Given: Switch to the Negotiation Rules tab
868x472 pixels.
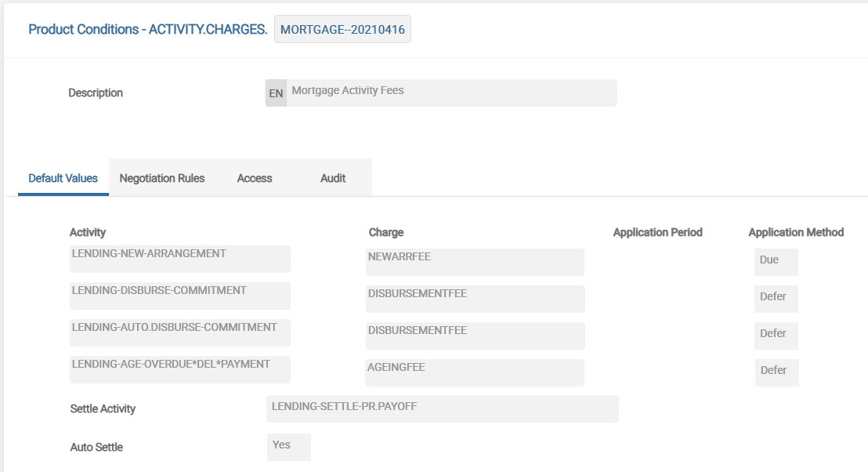Looking at the screenshot, I should click(x=161, y=178).
